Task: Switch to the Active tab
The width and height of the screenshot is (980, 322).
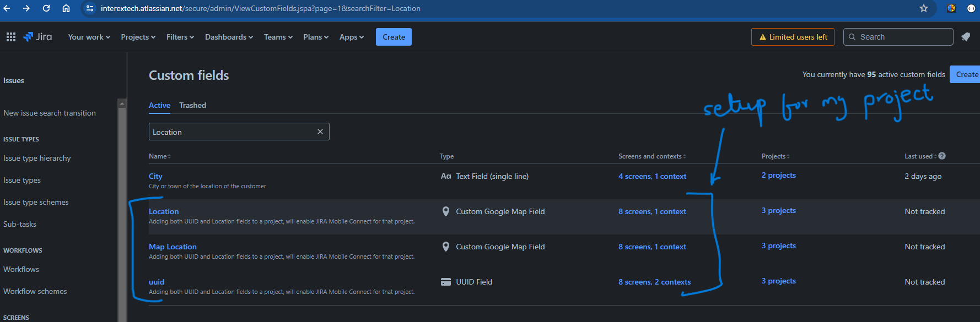Action: 159,105
